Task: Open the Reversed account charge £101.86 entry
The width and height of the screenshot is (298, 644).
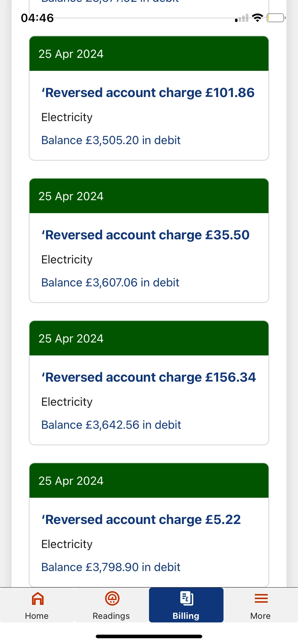Action: coord(148,93)
